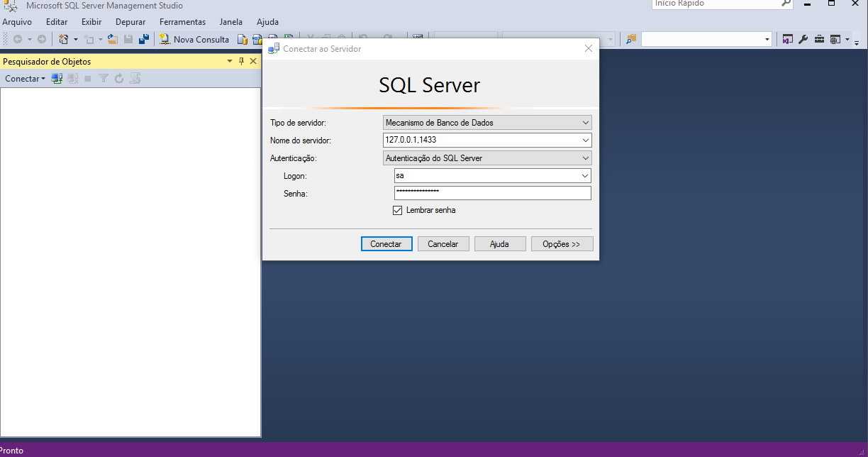
Task: Toggle the Lembrar senha checkbox
Action: pyautogui.click(x=397, y=211)
